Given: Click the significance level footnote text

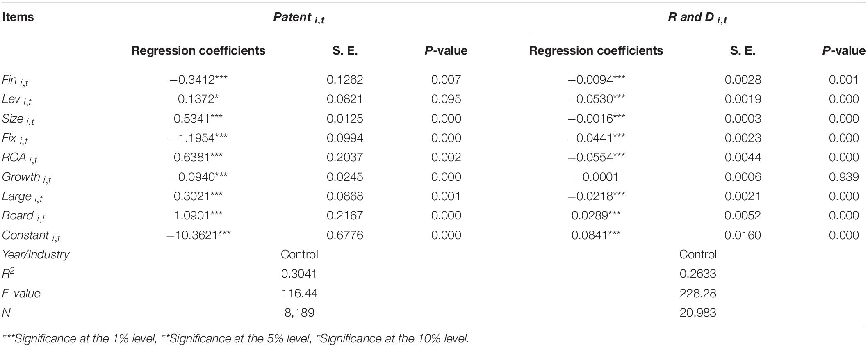Looking at the screenshot, I should pyautogui.click(x=235, y=339).
